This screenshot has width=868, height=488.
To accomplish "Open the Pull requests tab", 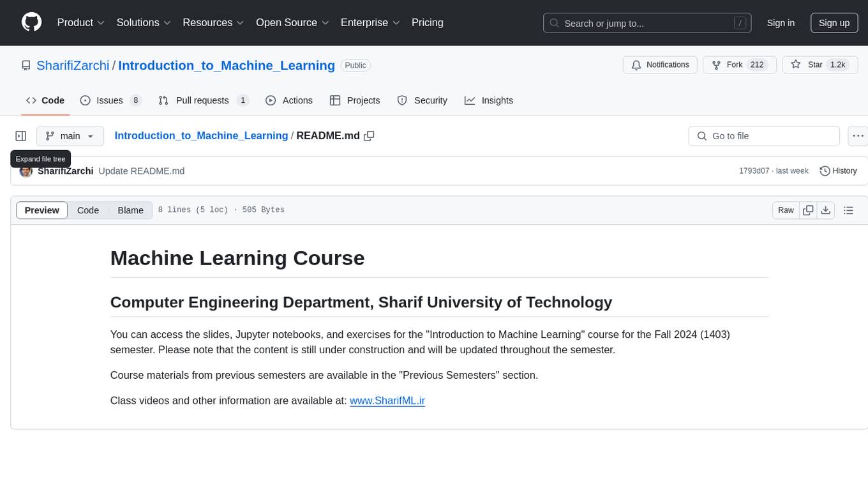I will [x=204, y=100].
